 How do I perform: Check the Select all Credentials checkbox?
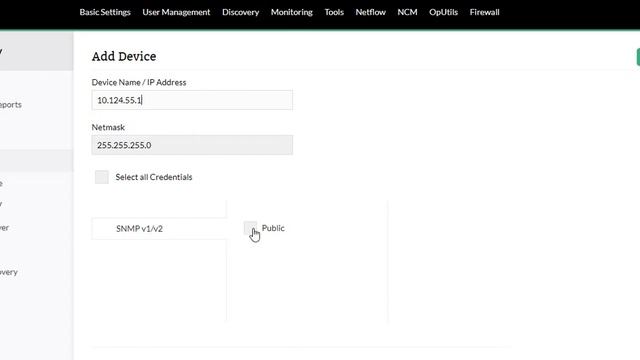(102, 177)
